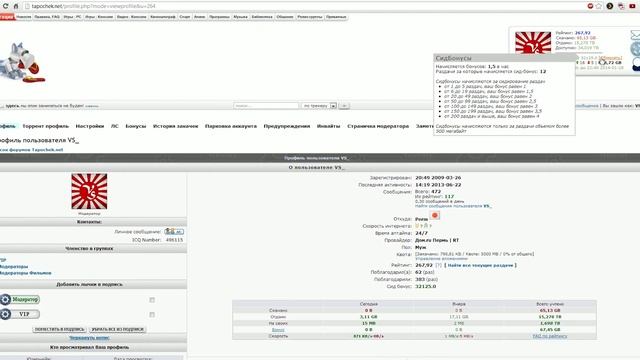Switch to Торрент профиль tab
This screenshot has height=360, width=640.
click(x=46, y=126)
